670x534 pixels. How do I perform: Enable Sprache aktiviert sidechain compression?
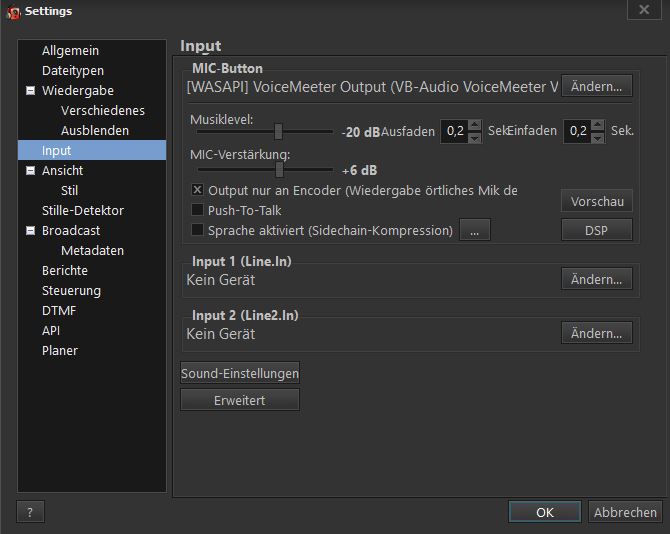(197, 230)
